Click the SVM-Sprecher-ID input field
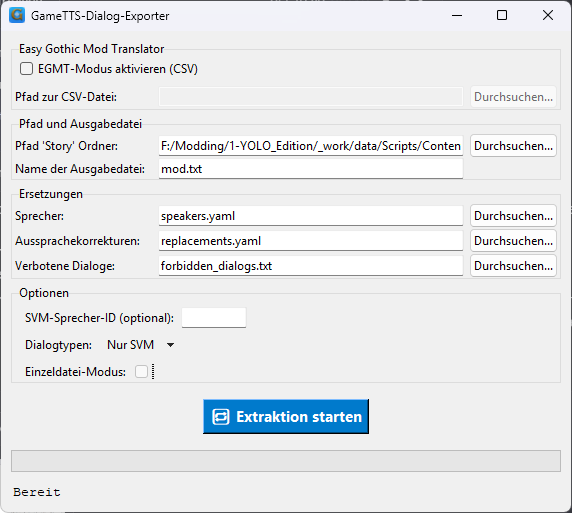 coord(214,318)
